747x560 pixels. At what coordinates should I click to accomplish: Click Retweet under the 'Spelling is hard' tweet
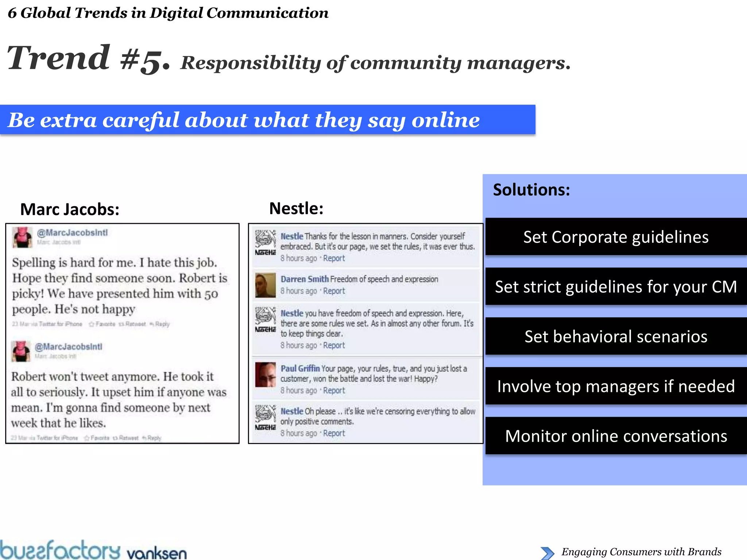click(x=132, y=324)
